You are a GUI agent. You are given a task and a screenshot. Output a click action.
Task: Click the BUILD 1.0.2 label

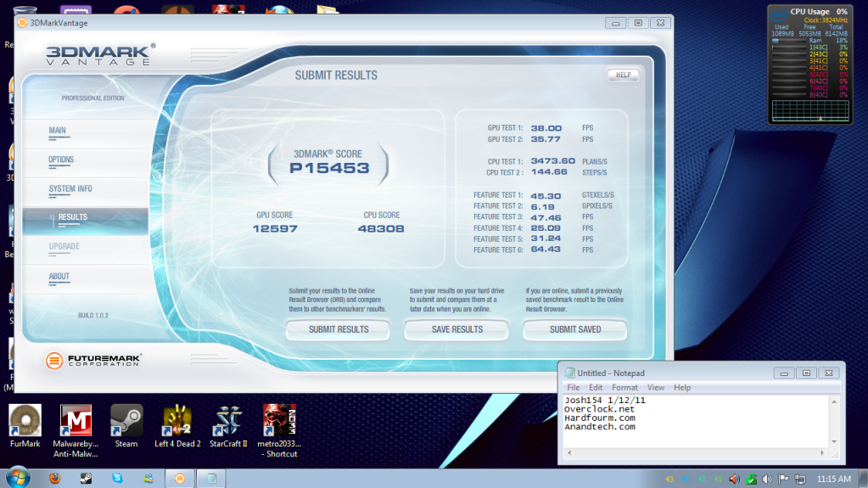[x=93, y=315]
